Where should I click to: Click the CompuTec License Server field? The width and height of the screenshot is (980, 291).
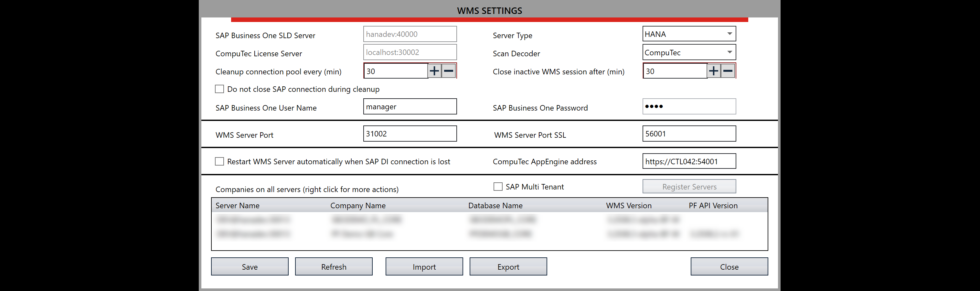(410, 52)
